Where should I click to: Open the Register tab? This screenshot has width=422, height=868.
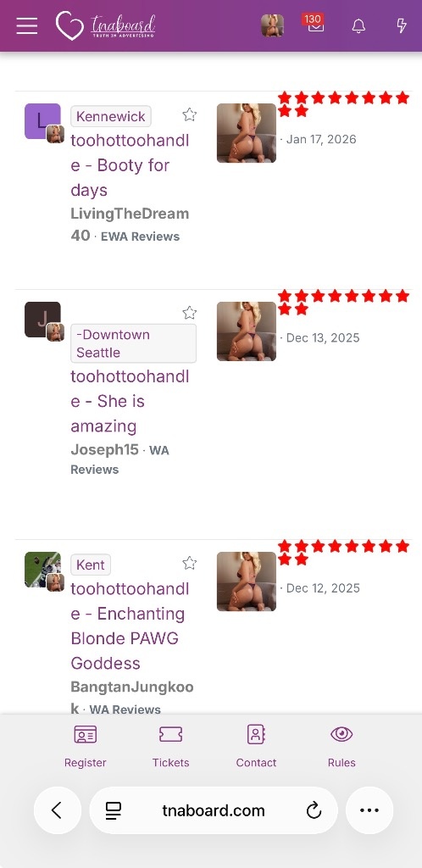coord(86,746)
